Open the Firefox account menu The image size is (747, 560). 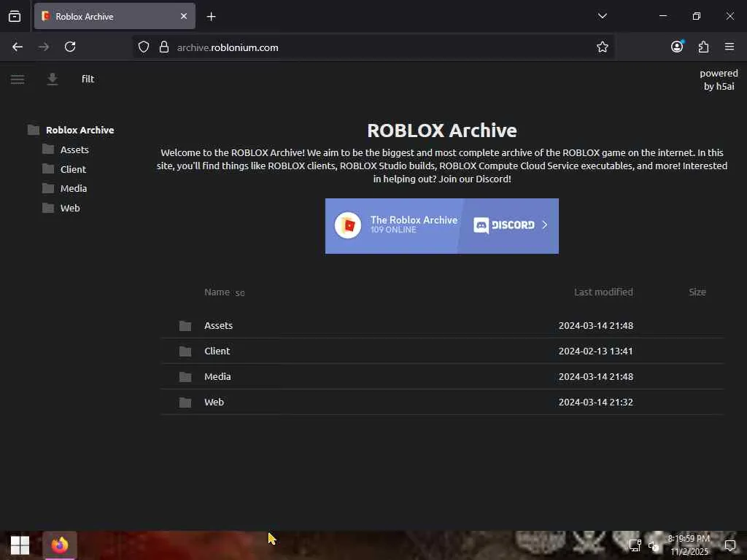point(677,46)
